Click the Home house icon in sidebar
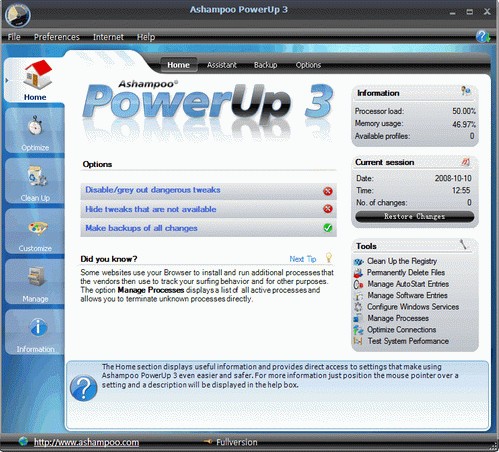499x452 pixels. [x=37, y=75]
